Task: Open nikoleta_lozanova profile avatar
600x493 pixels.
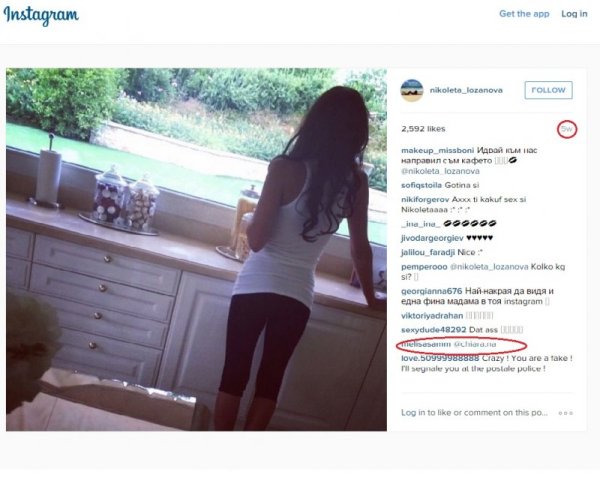Action: 412,90
